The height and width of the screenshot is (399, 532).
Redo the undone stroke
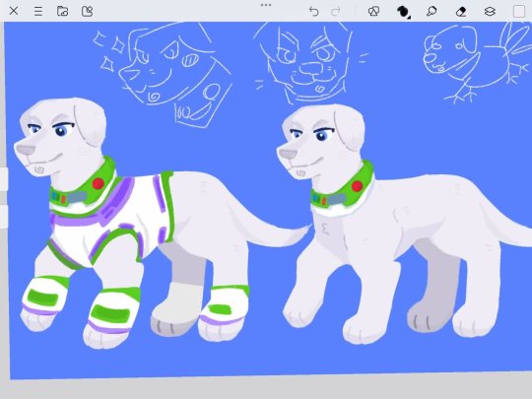click(x=336, y=12)
